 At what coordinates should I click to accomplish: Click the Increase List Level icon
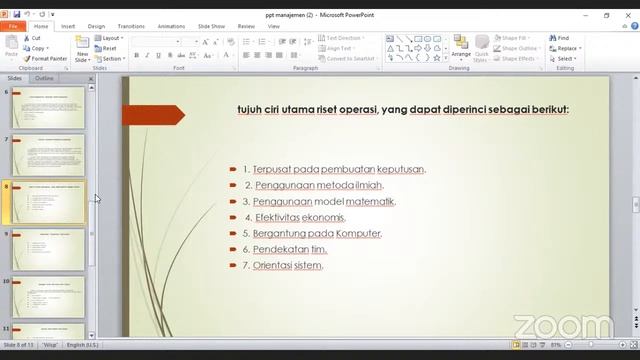[293, 42]
